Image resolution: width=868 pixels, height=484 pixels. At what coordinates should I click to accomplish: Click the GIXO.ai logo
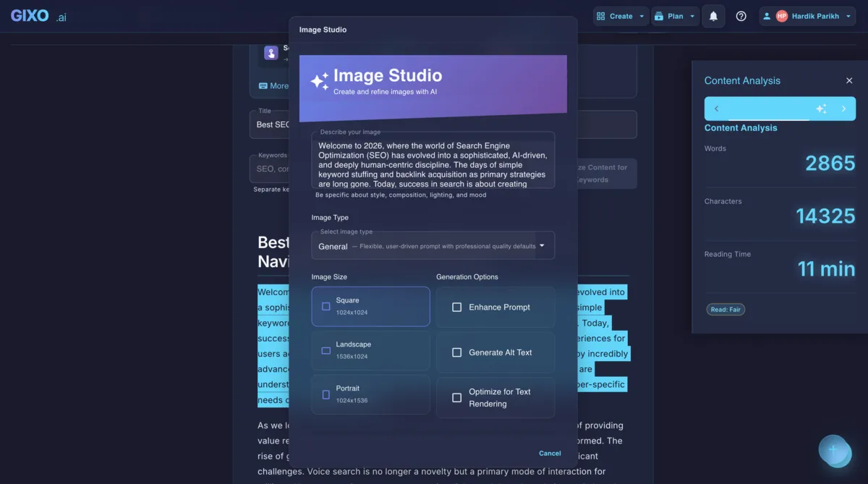[36, 15]
